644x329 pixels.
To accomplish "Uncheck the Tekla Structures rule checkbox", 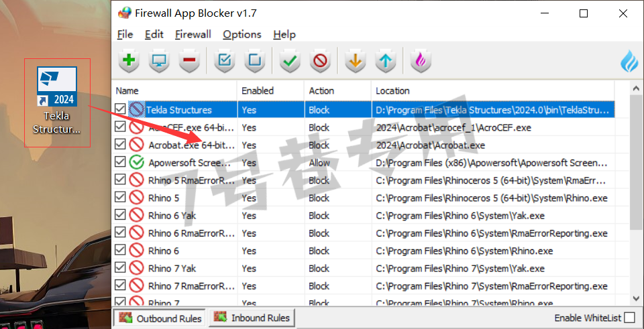I will pyautogui.click(x=120, y=109).
